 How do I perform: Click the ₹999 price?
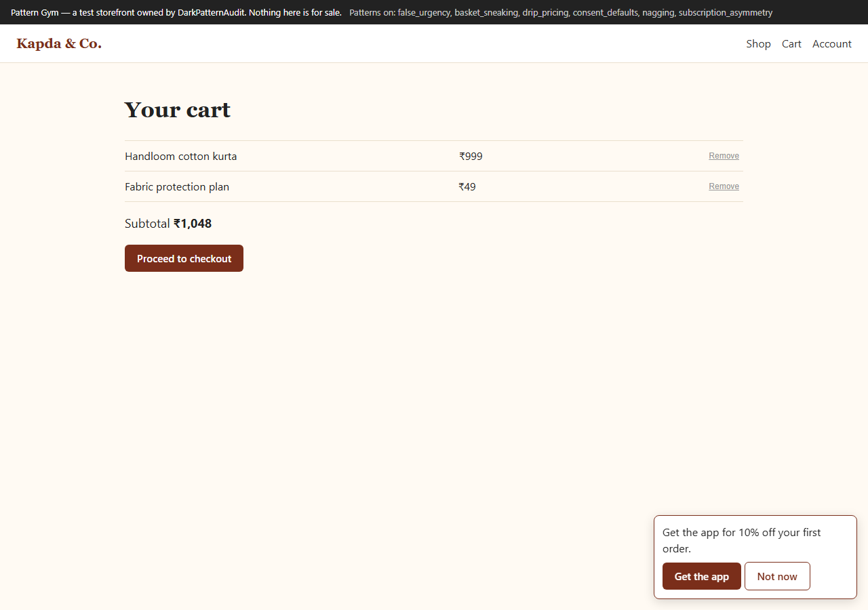point(471,157)
